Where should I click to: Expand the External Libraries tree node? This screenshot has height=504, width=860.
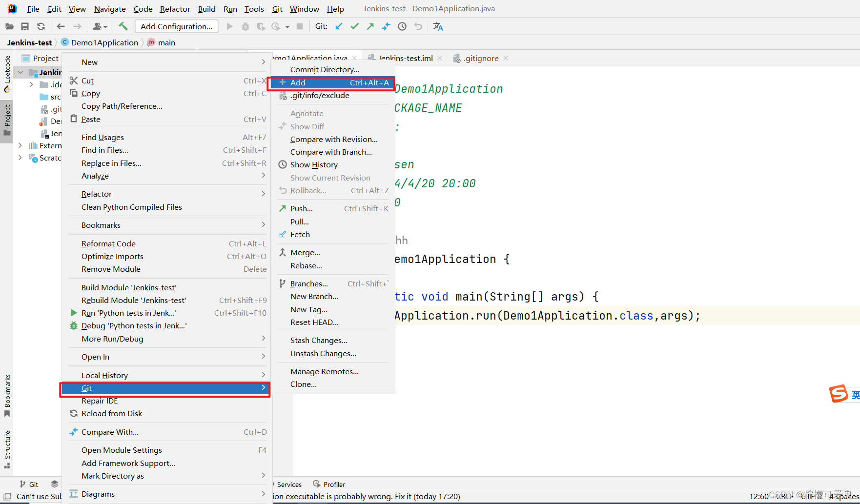pos(20,145)
